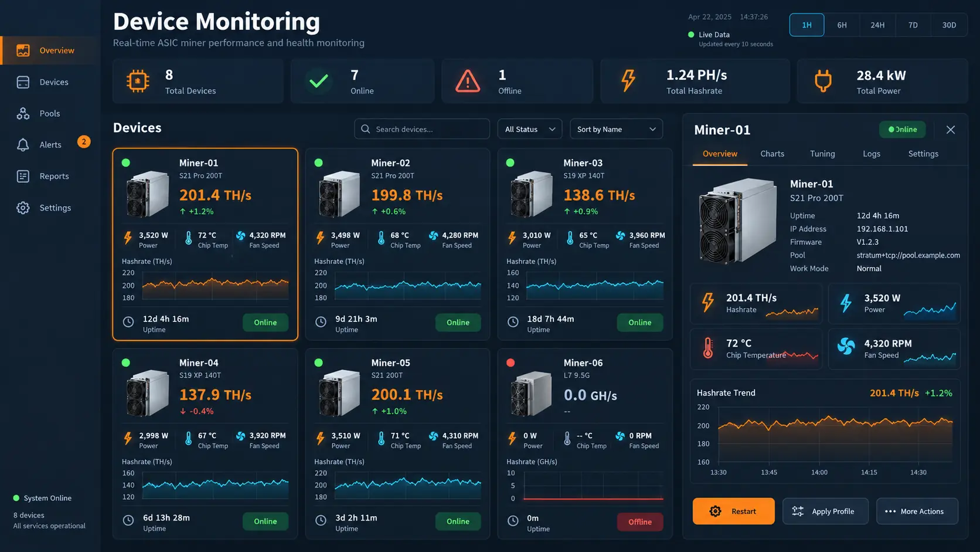Click detail panel Power bolt icon
This screenshot has height=552, width=980.
(846, 303)
